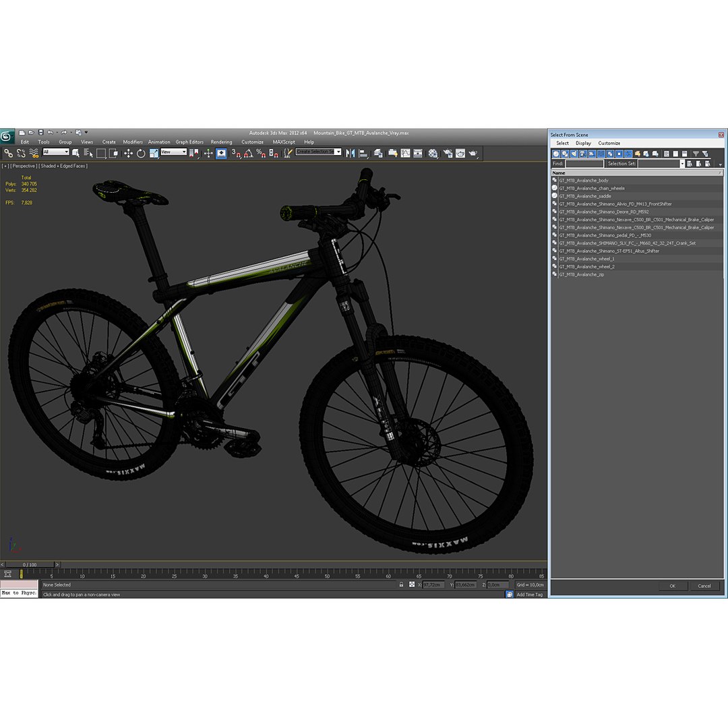The height and width of the screenshot is (728, 728).
Task: Click the Open File icon in quick access toolbar
Action: 31,132
